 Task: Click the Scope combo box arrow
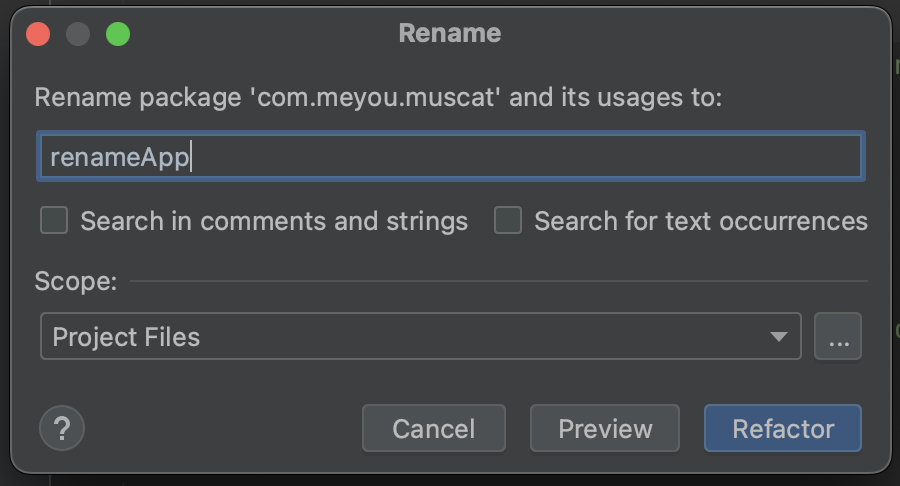[778, 337]
